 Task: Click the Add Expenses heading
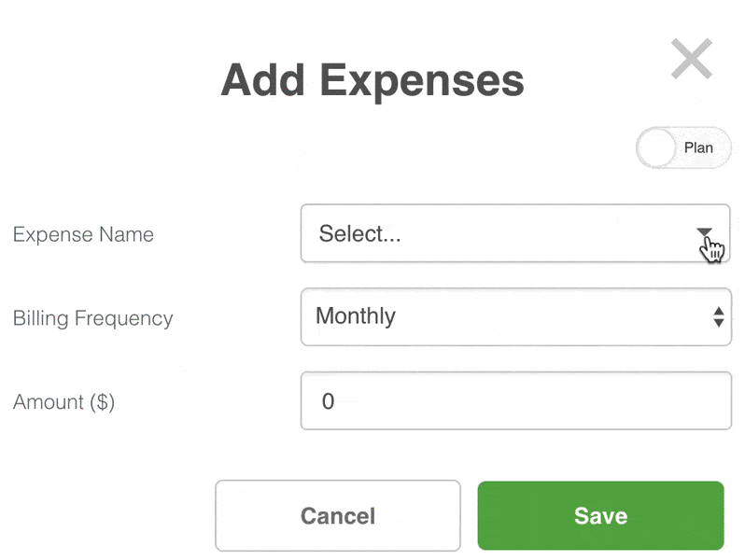372,81
